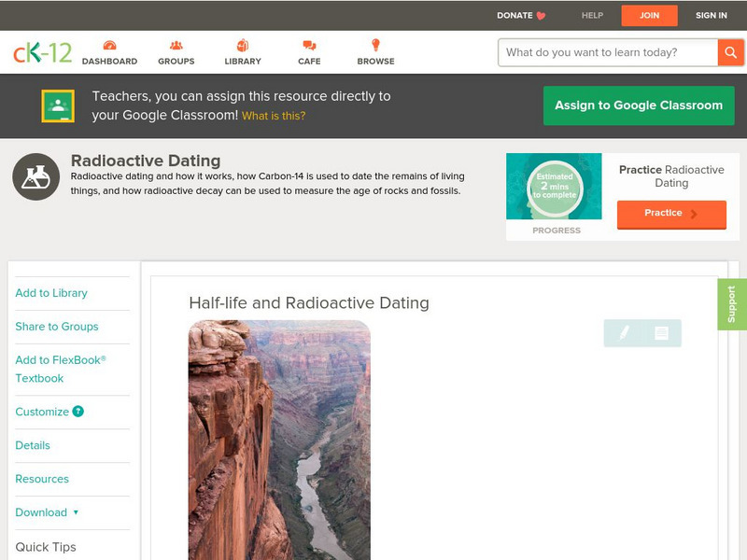The image size is (747, 560).
Task: Click the Customize link
Action: click(x=42, y=412)
